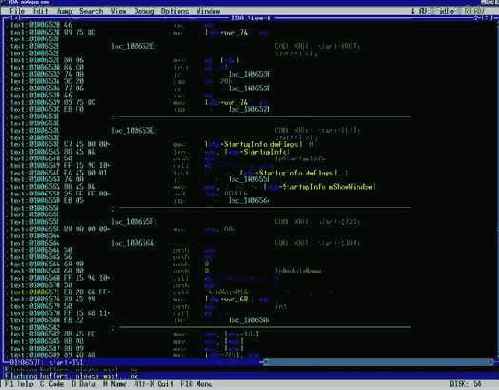Open the View menu
Viewport: 499px width, 390px height.
[x=119, y=11]
